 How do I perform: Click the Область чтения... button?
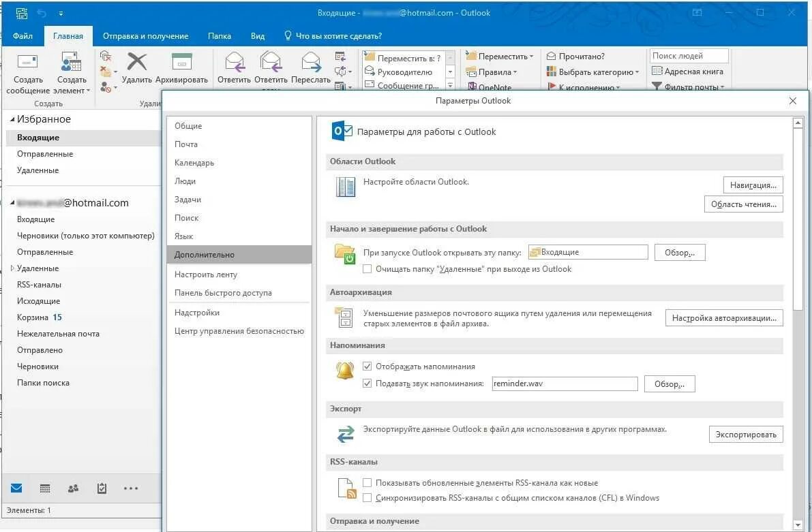click(744, 204)
